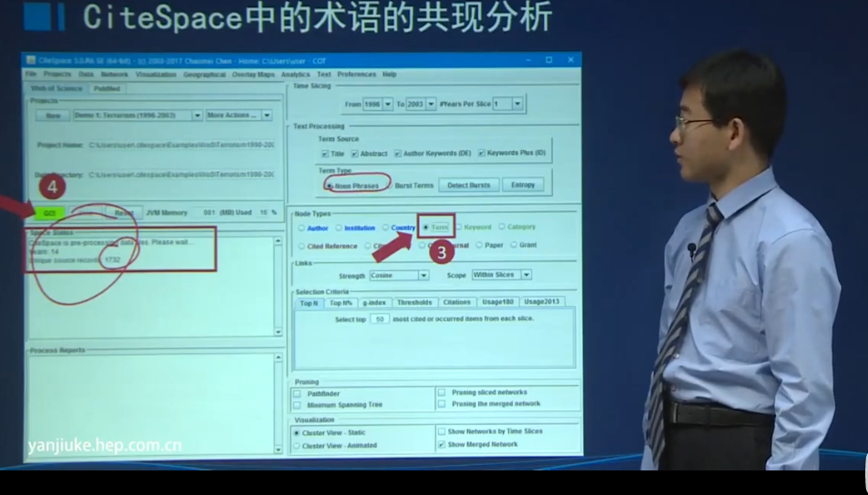Click the Process Reports scroll-up arrow
Image resolution: width=868 pixels, height=495 pixels.
click(x=278, y=358)
